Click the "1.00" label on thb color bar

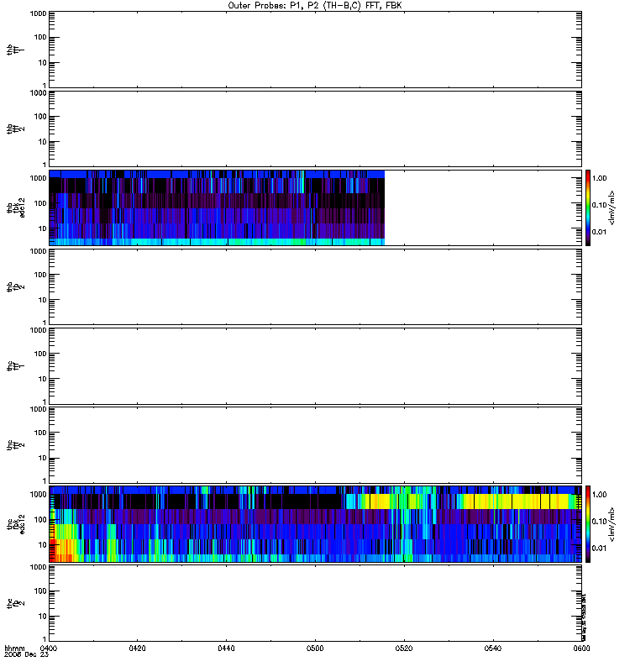click(599, 178)
